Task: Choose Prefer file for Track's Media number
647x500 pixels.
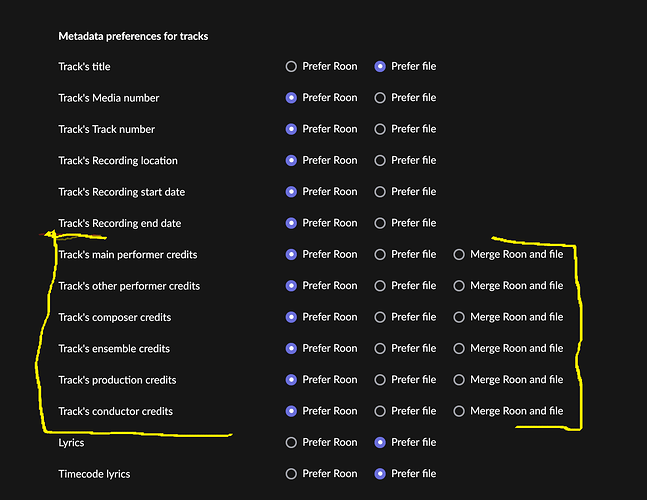Action: coord(380,98)
